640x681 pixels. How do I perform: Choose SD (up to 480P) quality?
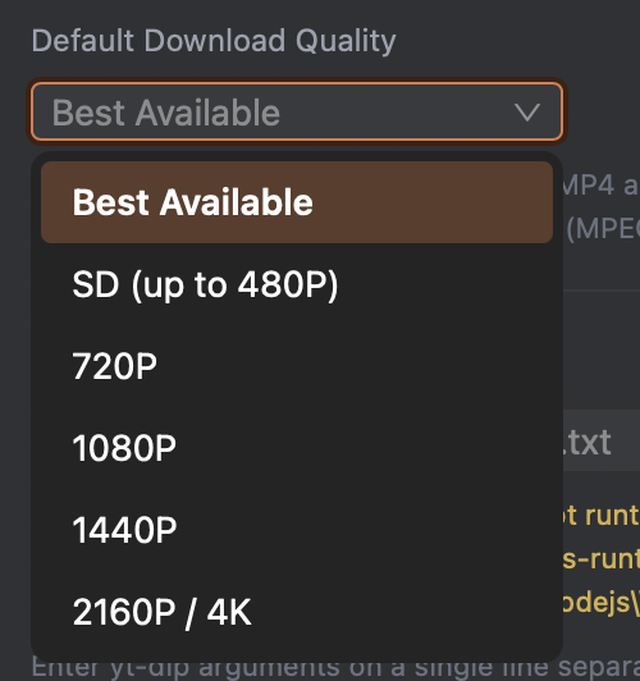(x=297, y=284)
